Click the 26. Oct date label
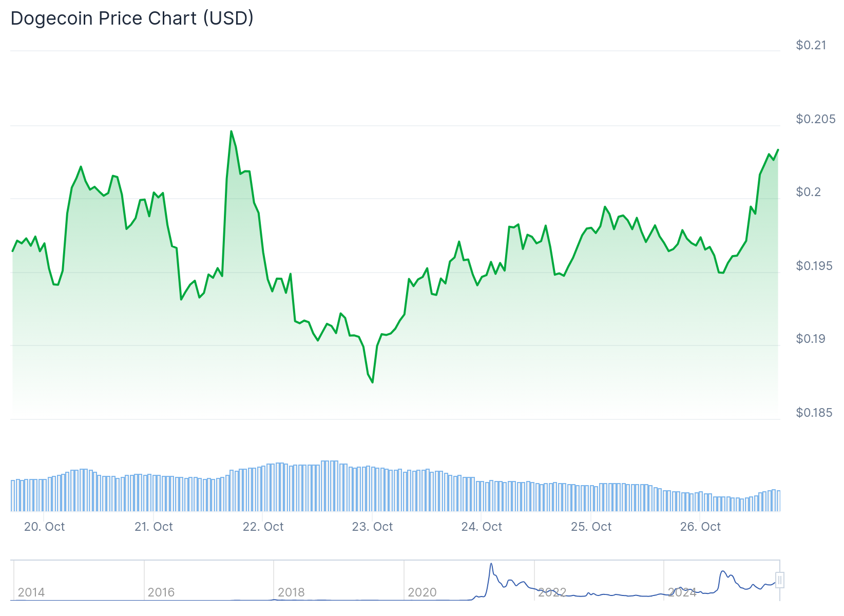The width and height of the screenshot is (844, 616). click(701, 527)
